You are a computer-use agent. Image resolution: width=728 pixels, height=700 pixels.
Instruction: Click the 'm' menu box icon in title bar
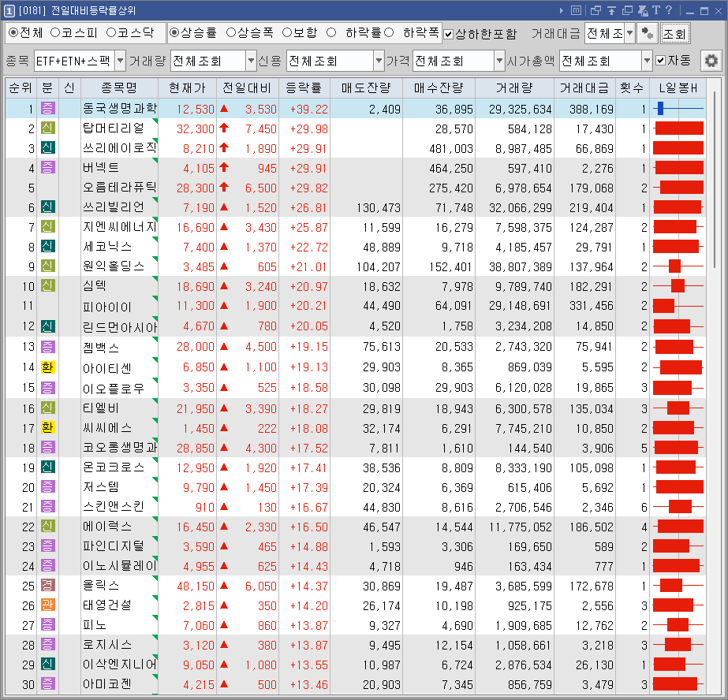[x=576, y=10]
